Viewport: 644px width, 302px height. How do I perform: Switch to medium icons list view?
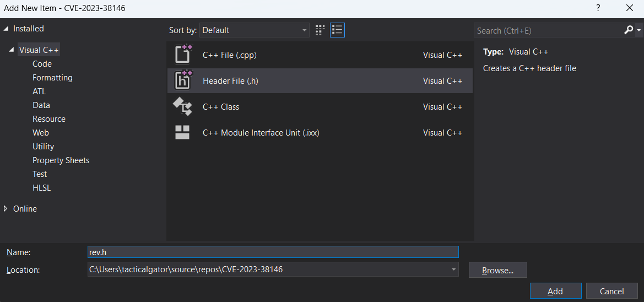click(337, 30)
